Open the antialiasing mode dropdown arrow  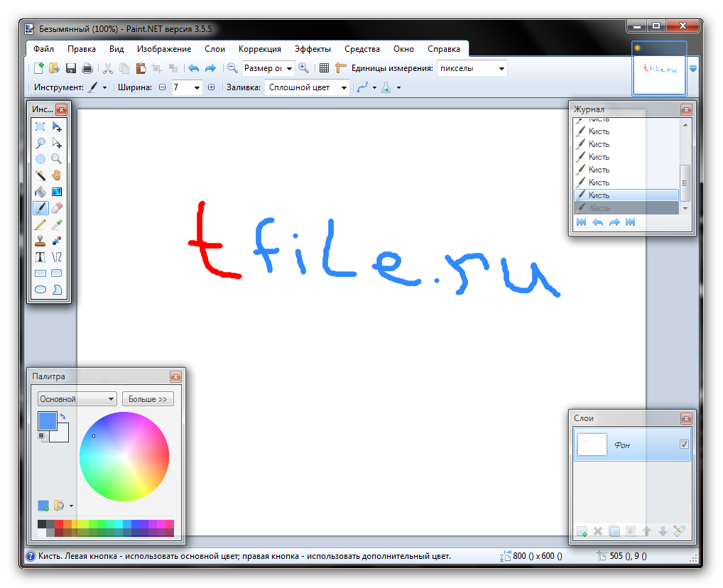[x=374, y=87]
